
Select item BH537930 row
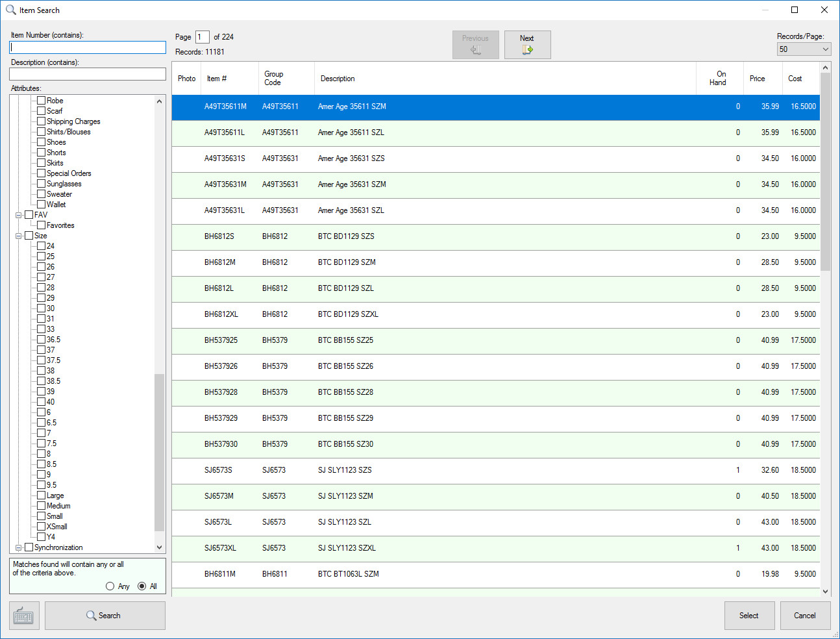[x=496, y=444]
